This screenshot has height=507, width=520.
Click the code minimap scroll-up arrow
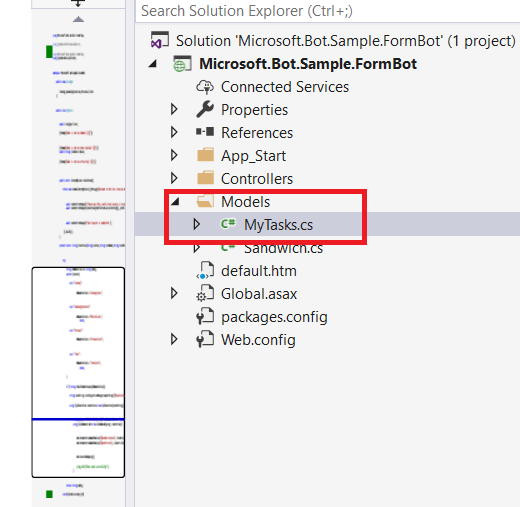point(78,19)
